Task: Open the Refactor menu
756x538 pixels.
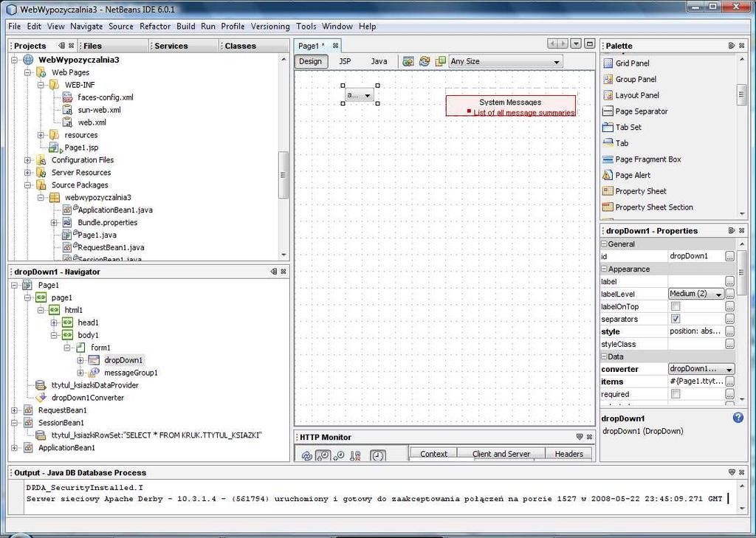Action: coord(155,27)
